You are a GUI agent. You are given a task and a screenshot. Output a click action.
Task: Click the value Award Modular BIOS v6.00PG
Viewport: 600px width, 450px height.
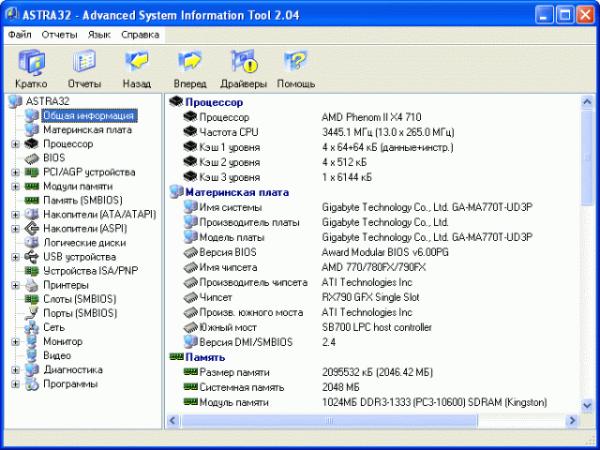385,252
